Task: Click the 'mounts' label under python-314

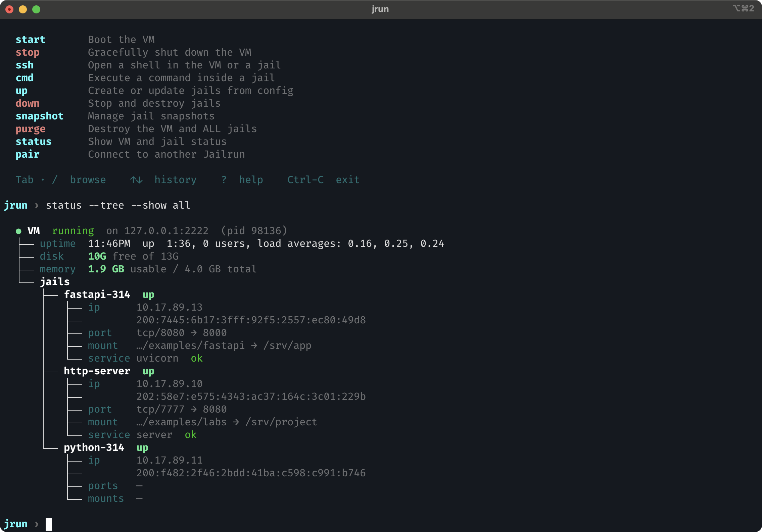Action: pyautogui.click(x=106, y=498)
